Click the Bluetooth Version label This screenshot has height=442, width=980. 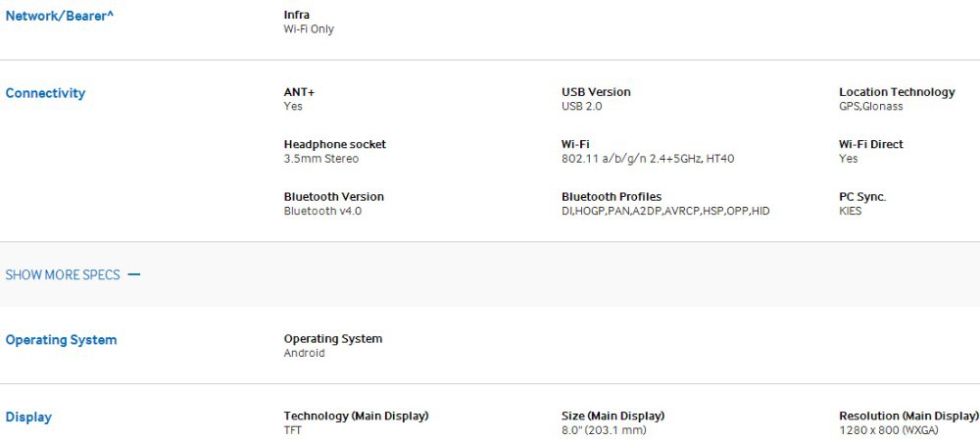pos(333,197)
